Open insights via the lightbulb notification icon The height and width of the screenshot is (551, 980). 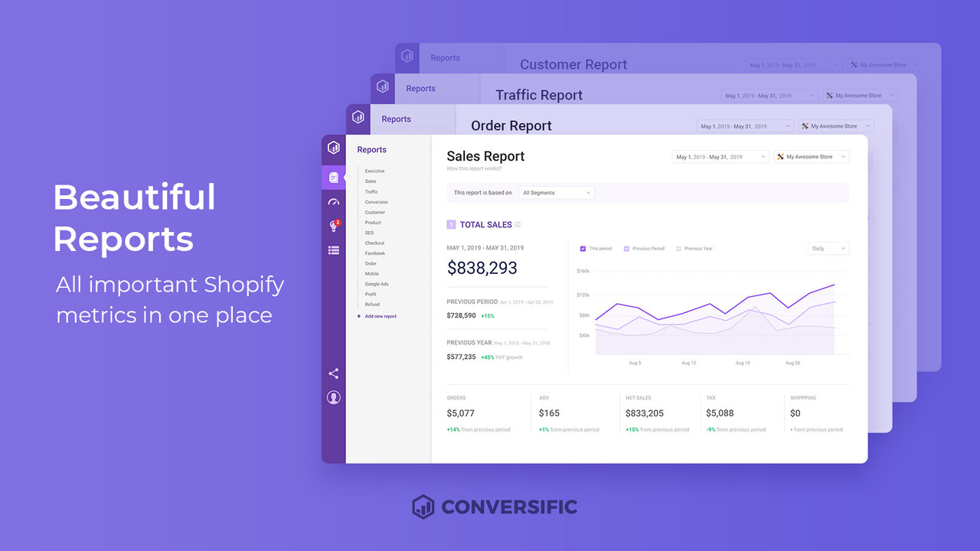[x=333, y=227]
